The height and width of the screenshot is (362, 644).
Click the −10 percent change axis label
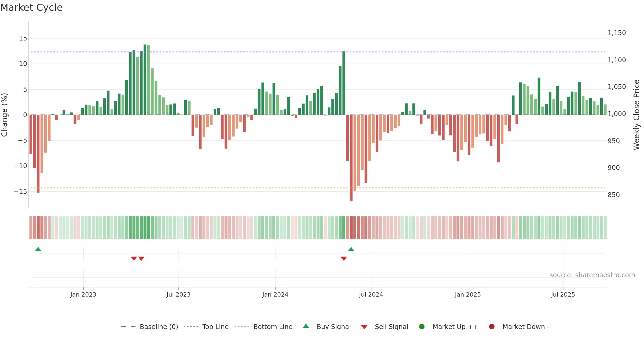[21, 166]
